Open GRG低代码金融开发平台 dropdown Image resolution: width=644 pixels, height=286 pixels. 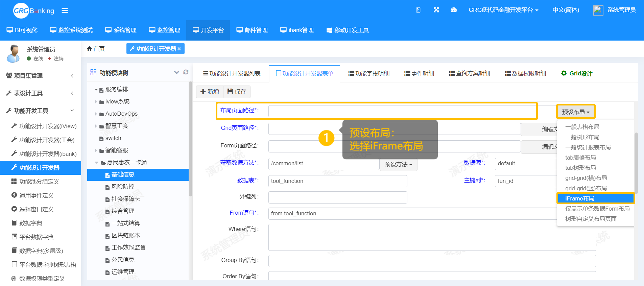click(x=503, y=10)
